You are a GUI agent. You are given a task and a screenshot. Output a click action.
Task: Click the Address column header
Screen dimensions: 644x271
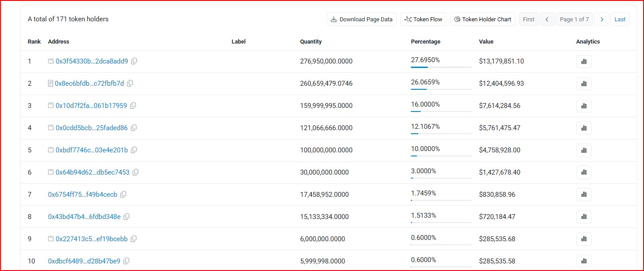(59, 42)
